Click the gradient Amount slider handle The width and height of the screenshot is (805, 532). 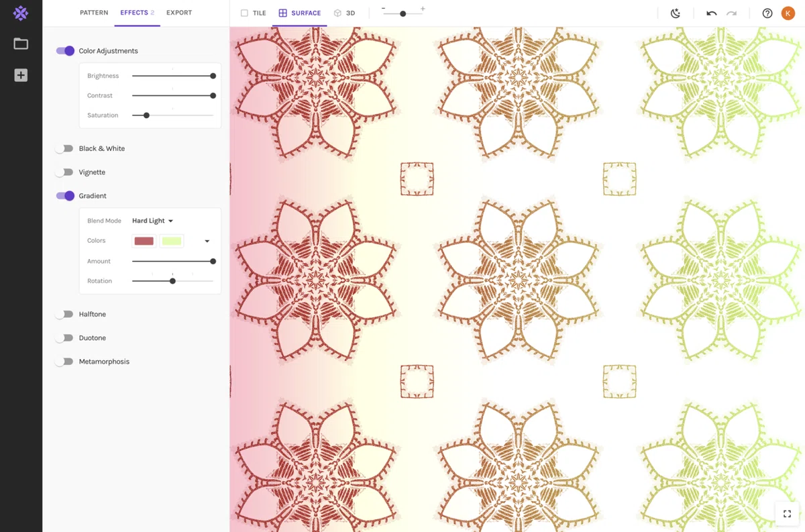point(213,261)
